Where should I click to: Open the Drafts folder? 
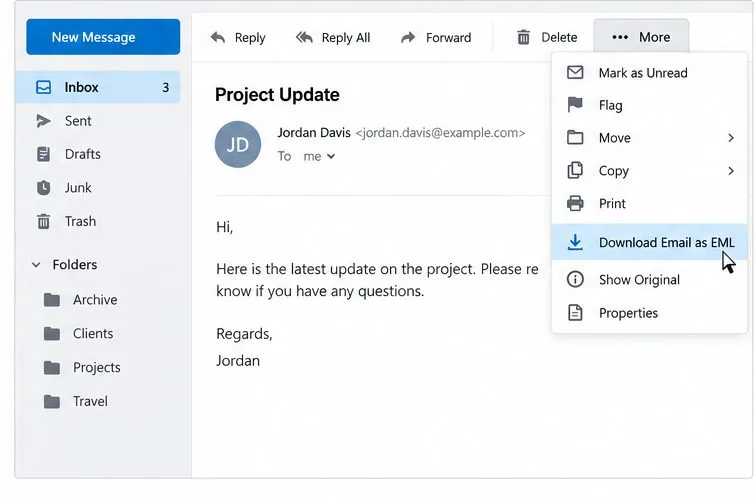click(98, 154)
